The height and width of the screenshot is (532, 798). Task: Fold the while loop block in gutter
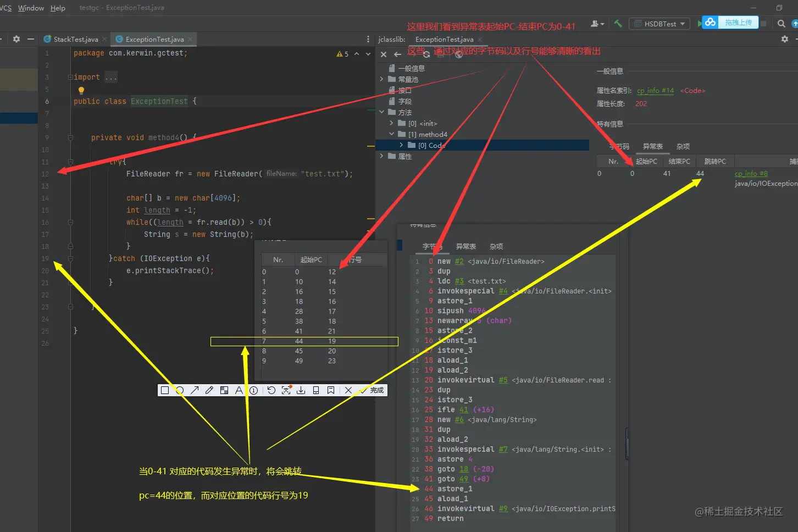click(70, 222)
